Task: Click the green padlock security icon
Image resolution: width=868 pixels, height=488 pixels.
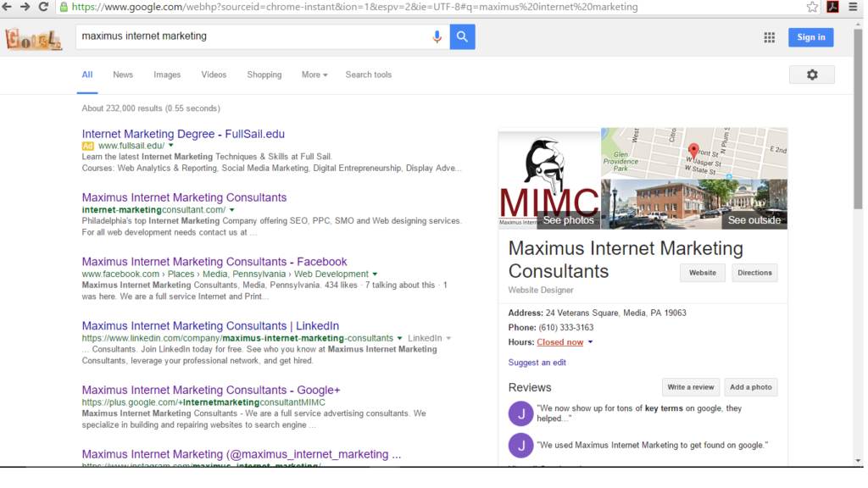Action: [x=64, y=7]
